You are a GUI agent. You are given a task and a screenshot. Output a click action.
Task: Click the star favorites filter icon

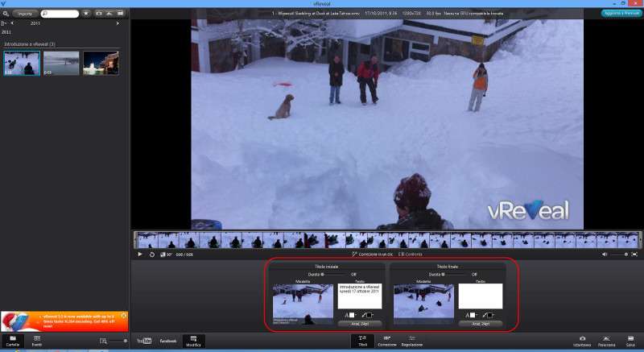(x=86, y=14)
